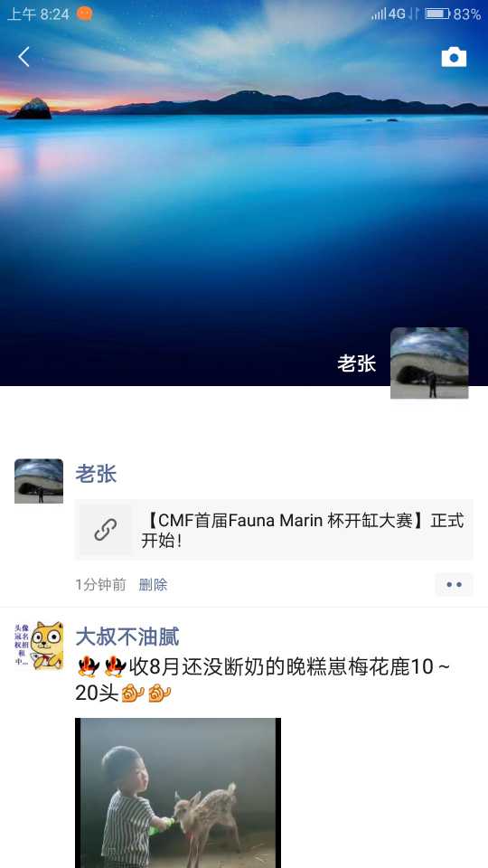This screenshot has height=868, width=488.
Task: Tap the 4G signal indicator
Action: point(389,14)
